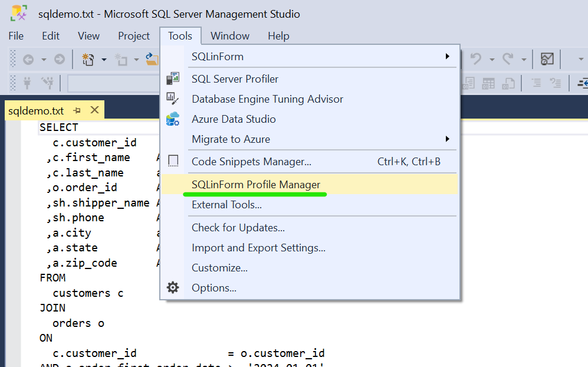The height and width of the screenshot is (367, 588).
Task: Open the Help menu
Action: pos(278,36)
